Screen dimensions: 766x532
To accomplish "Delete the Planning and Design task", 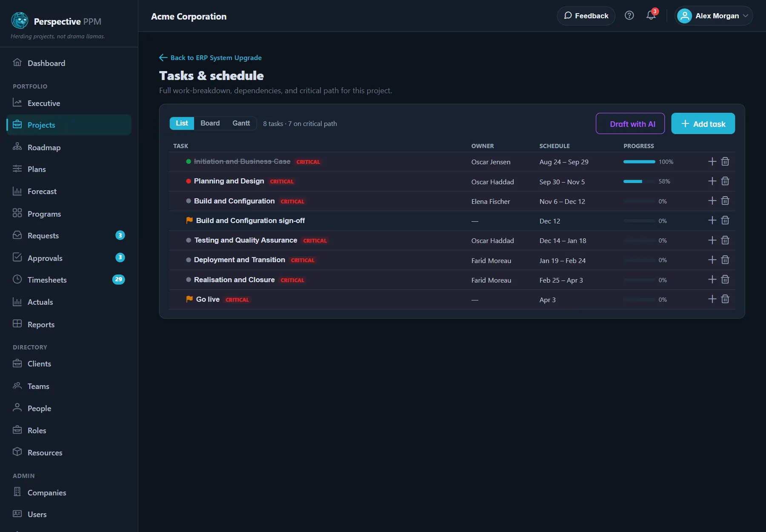I will pyautogui.click(x=725, y=181).
